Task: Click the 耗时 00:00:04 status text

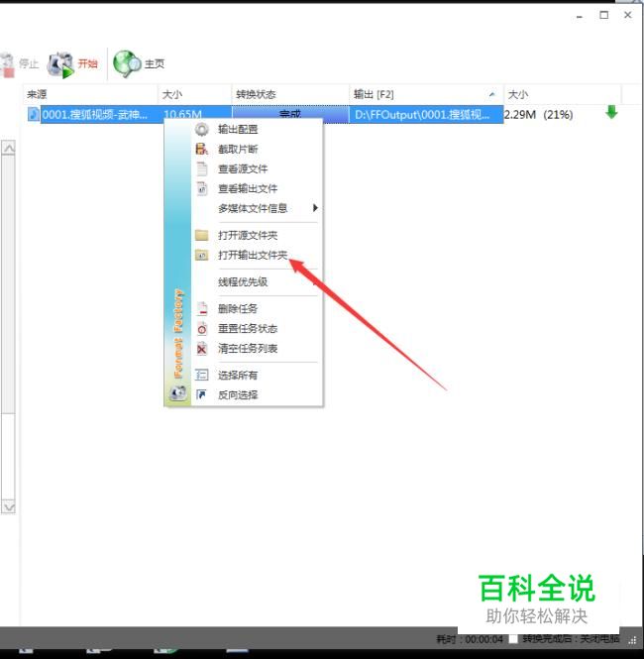Action: click(470, 639)
